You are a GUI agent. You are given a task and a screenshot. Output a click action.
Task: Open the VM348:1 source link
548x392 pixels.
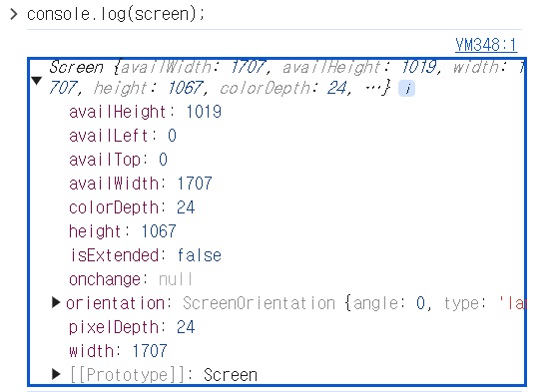(x=486, y=45)
